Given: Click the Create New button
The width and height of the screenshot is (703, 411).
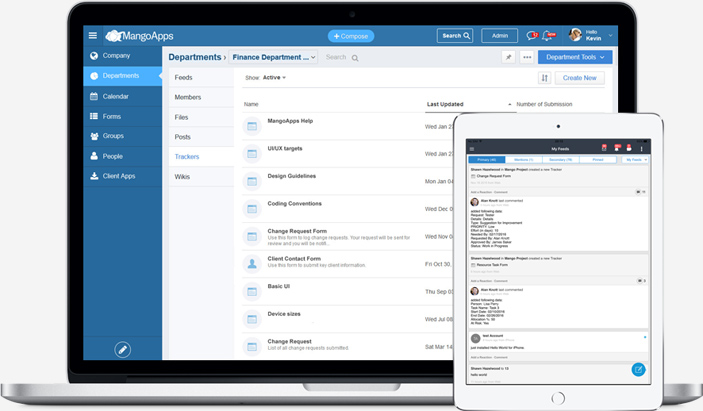Looking at the screenshot, I should click(x=580, y=78).
